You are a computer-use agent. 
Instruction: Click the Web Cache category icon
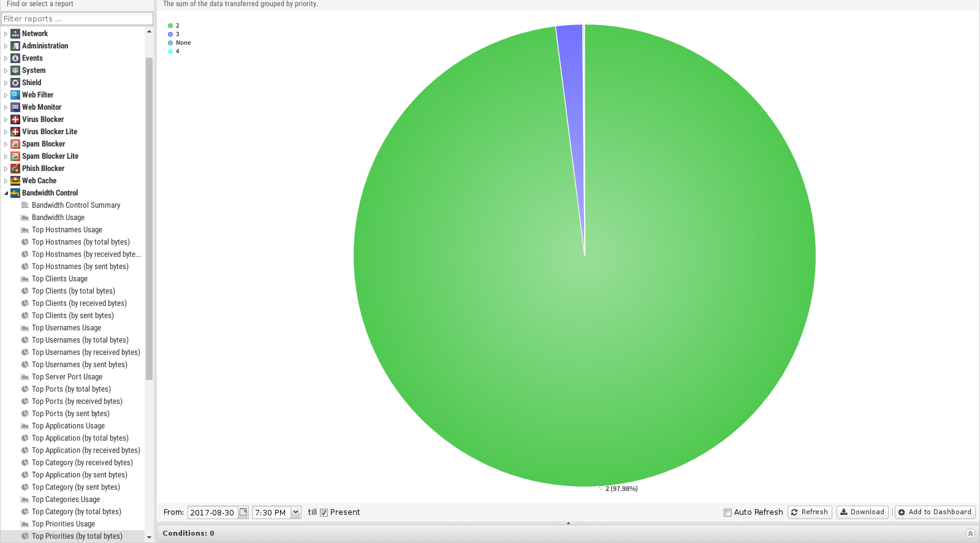pos(15,181)
